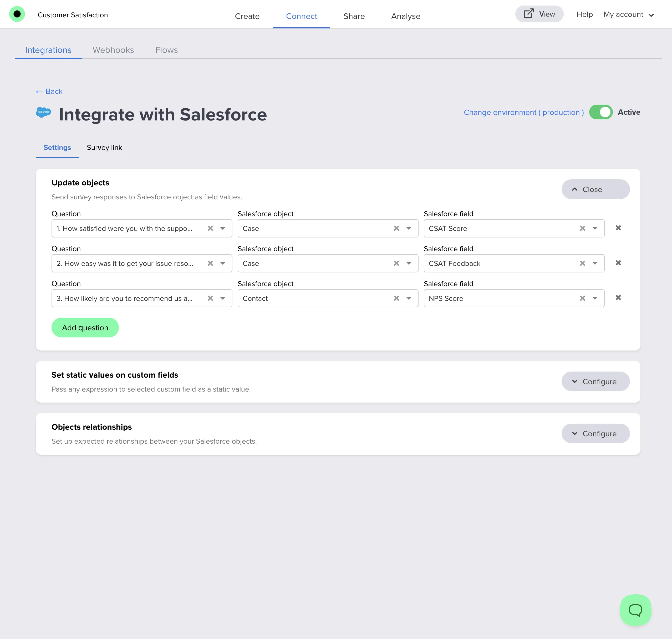Clear the CSAT Feedback field selection
This screenshot has width=672, height=639.
tap(582, 263)
